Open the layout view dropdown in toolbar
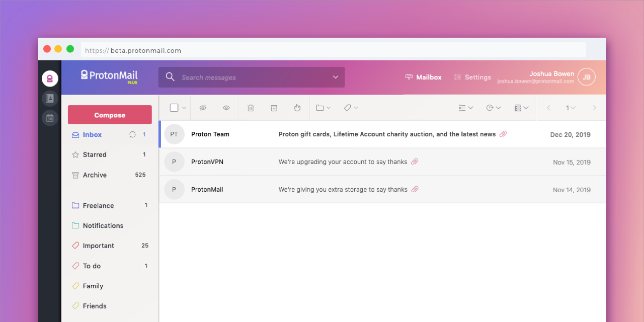The width and height of the screenshot is (644, 322). (x=521, y=108)
